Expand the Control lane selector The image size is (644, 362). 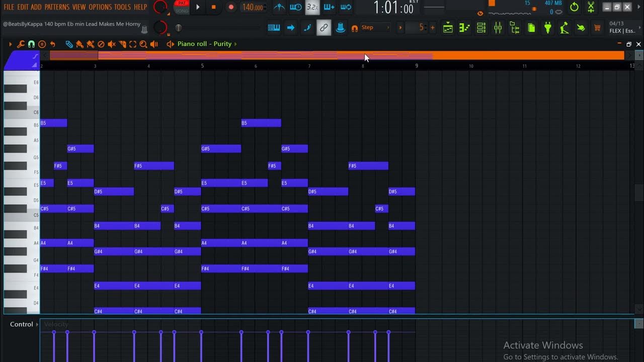(36, 324)
